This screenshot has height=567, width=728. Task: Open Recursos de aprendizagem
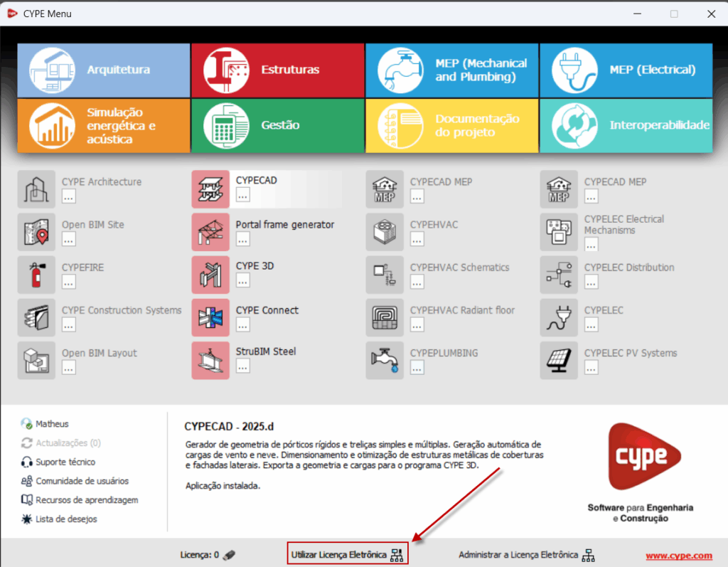click(80, 500)
